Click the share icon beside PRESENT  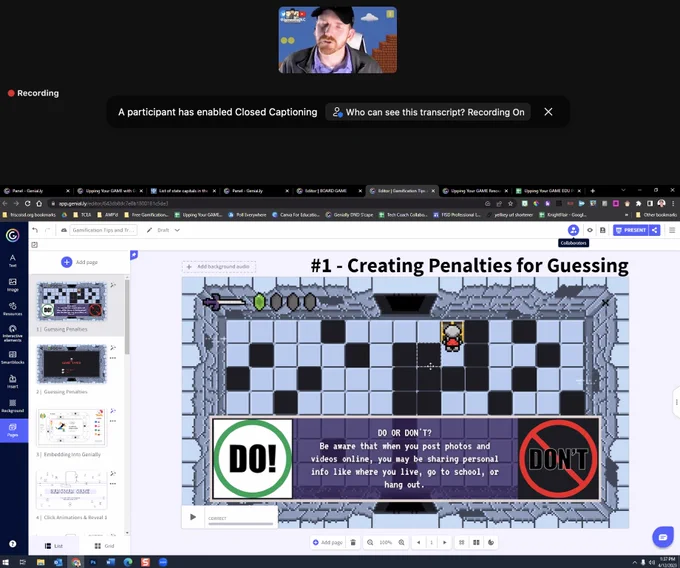[655, 230]
